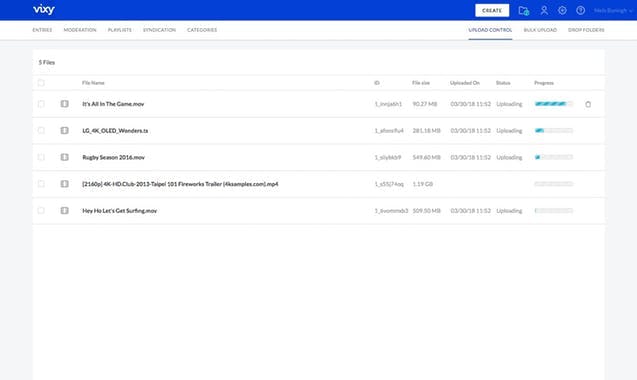Screen dimensions: 637x380
Task: Switch to the Bulk Upload tab
Action: (540, 30)
